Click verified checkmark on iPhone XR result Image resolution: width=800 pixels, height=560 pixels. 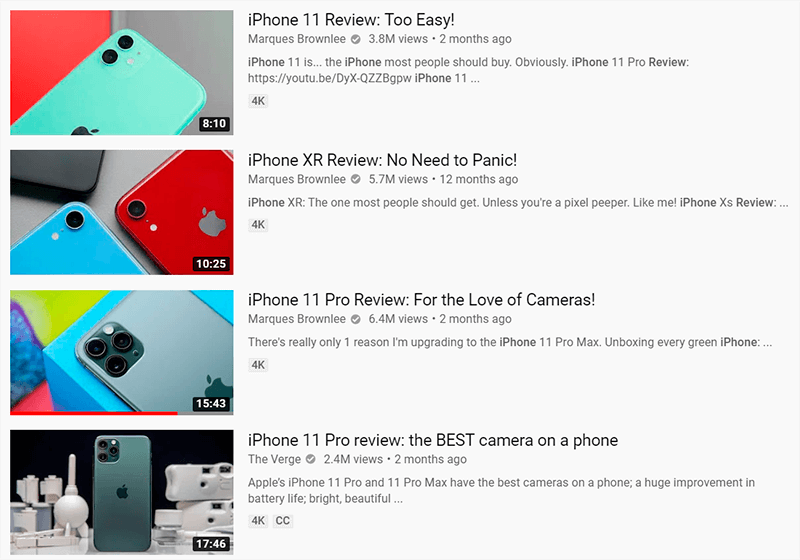(x=356, y=179)
